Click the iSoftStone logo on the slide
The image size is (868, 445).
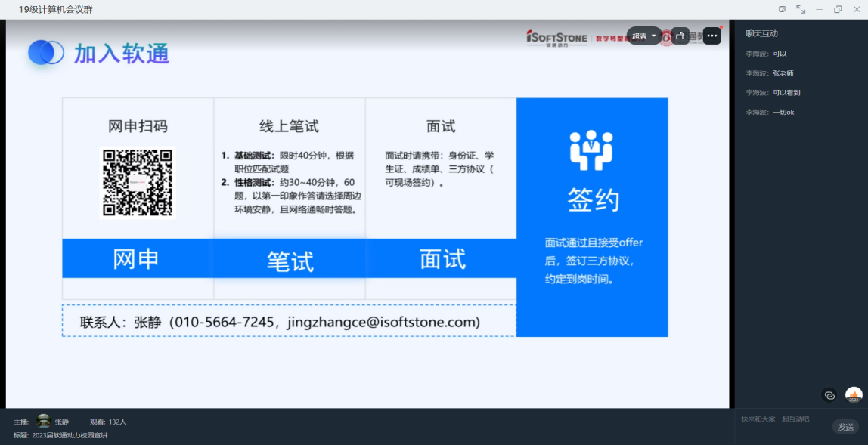pyautogui.click(x=557, y=37)
